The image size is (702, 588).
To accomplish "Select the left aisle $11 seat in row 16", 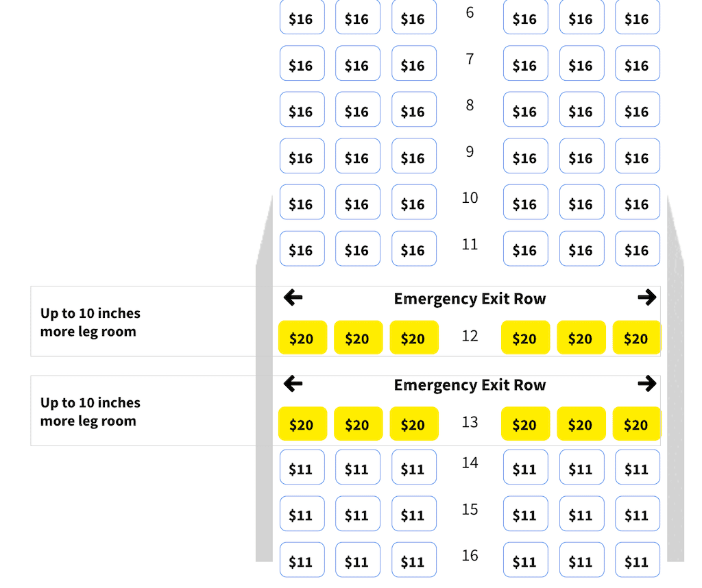I will [414, 560].
